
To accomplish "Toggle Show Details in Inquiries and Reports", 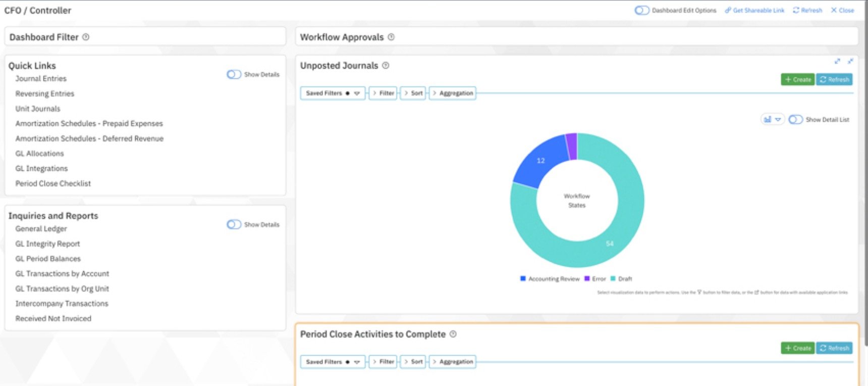I will pos(234,224).
